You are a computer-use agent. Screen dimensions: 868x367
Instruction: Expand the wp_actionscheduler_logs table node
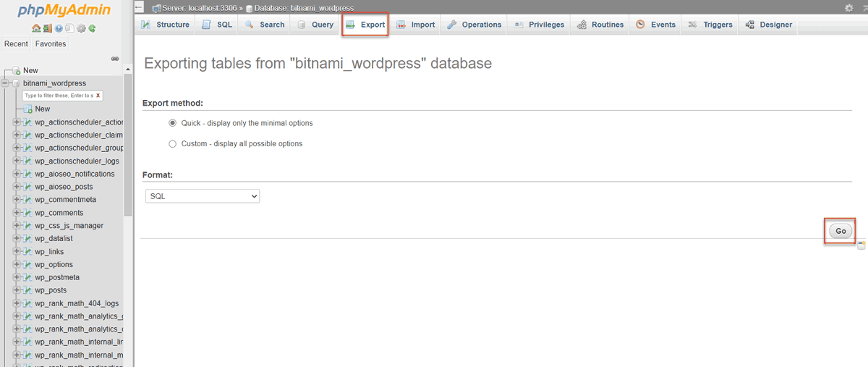[17, 161]
